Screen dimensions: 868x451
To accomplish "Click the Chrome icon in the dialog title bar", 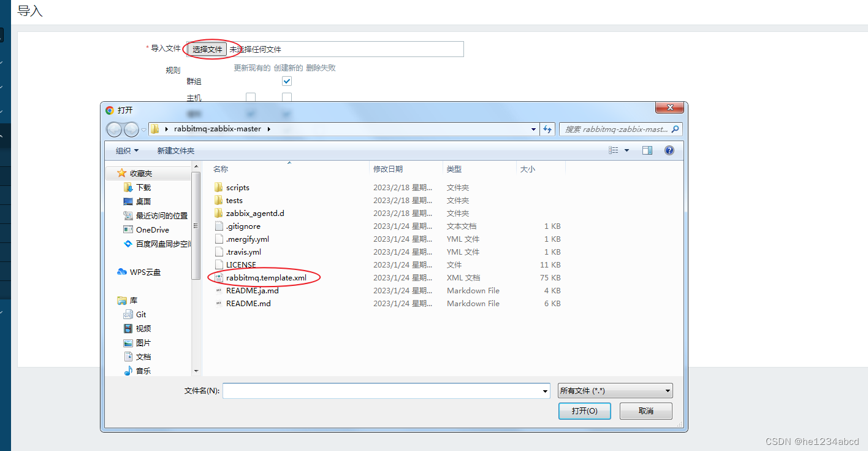I will click(x=110, y=110).
